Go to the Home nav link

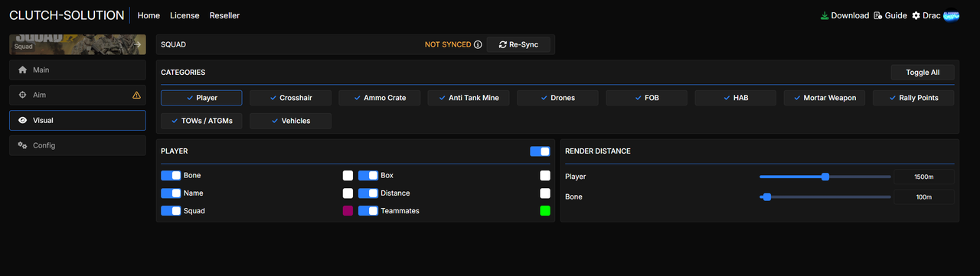click(x=149, y=15)
